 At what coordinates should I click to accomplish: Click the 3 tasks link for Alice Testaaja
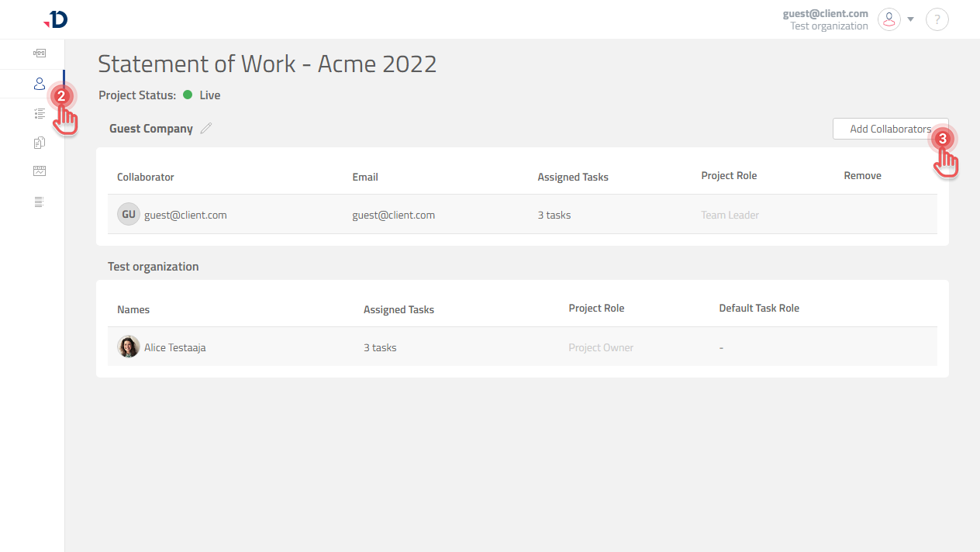click(x=380, y=347)
